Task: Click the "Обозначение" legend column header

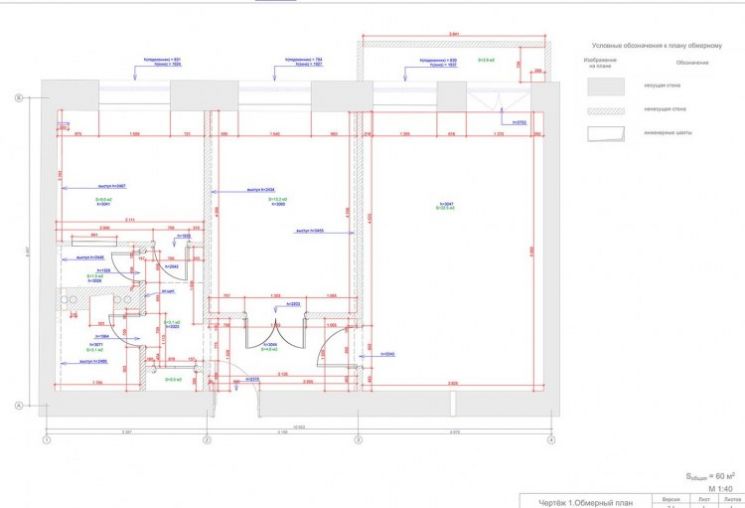Action: 692,63
